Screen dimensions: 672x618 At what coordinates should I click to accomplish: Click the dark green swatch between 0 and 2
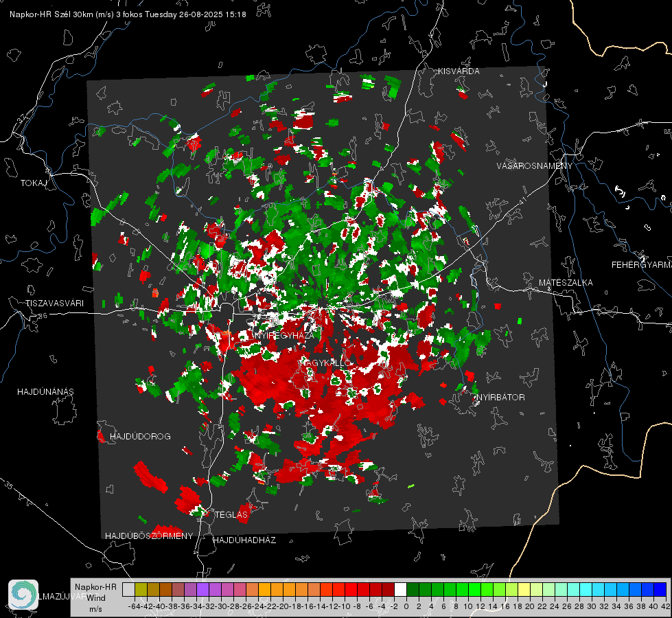[x=413, y=589]
